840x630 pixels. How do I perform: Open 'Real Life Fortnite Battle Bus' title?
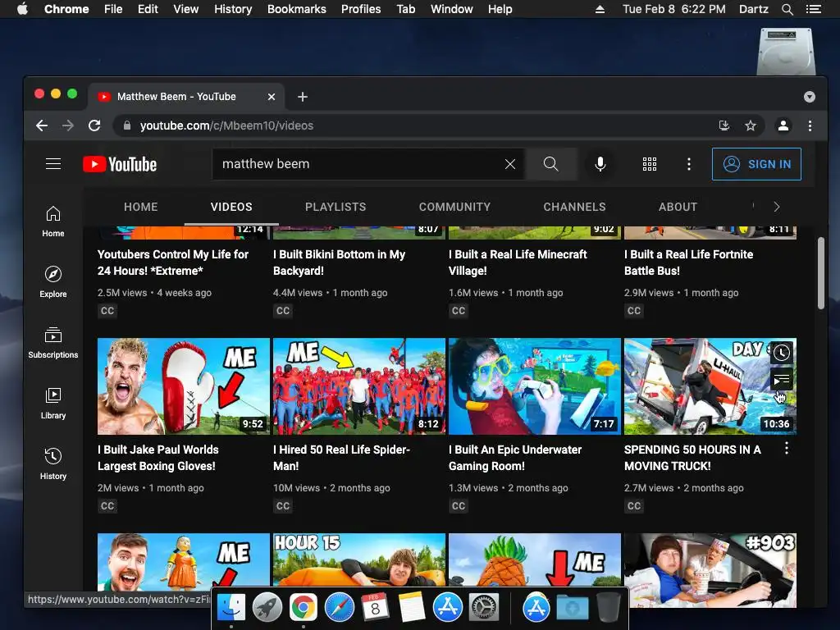(688, 262)
